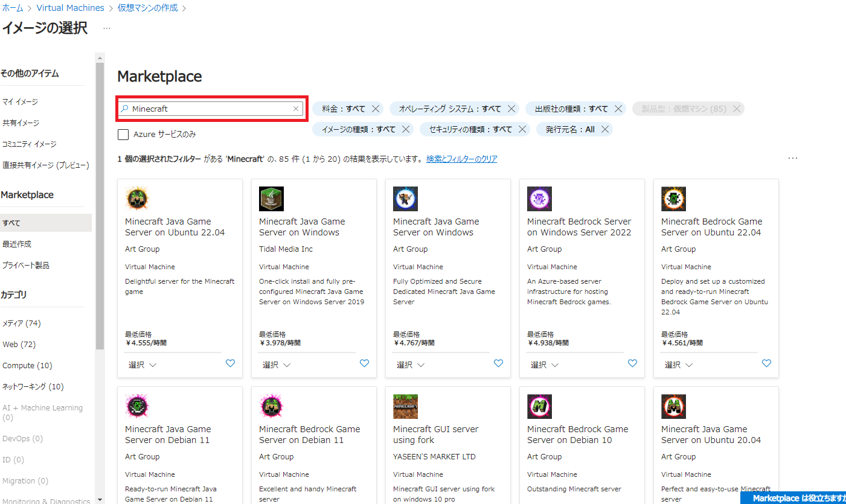Remove the 料金 filter chip

376,109
